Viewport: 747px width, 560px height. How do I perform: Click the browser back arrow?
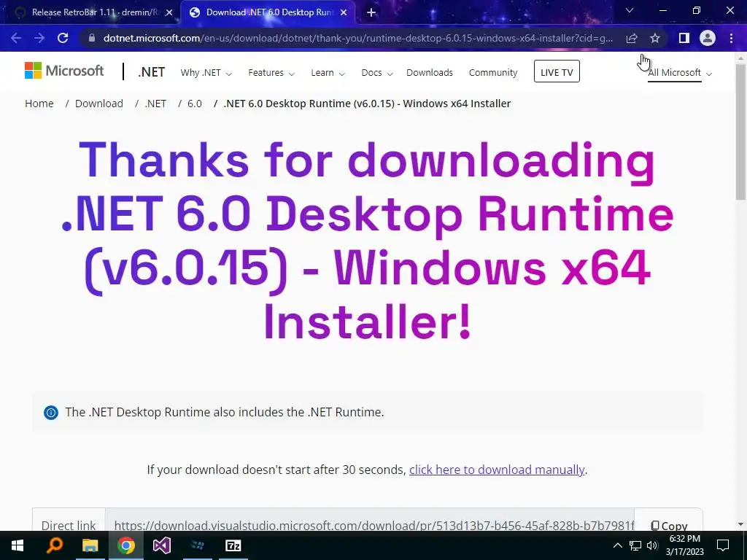tap(16, 38)
